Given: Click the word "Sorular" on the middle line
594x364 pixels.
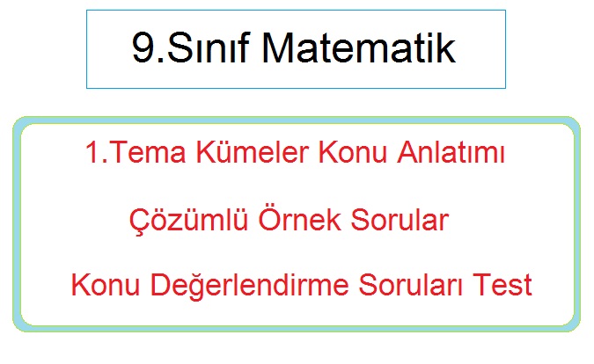Looking at the screenshot, I should pyautogui.click(x=400, y=220).
